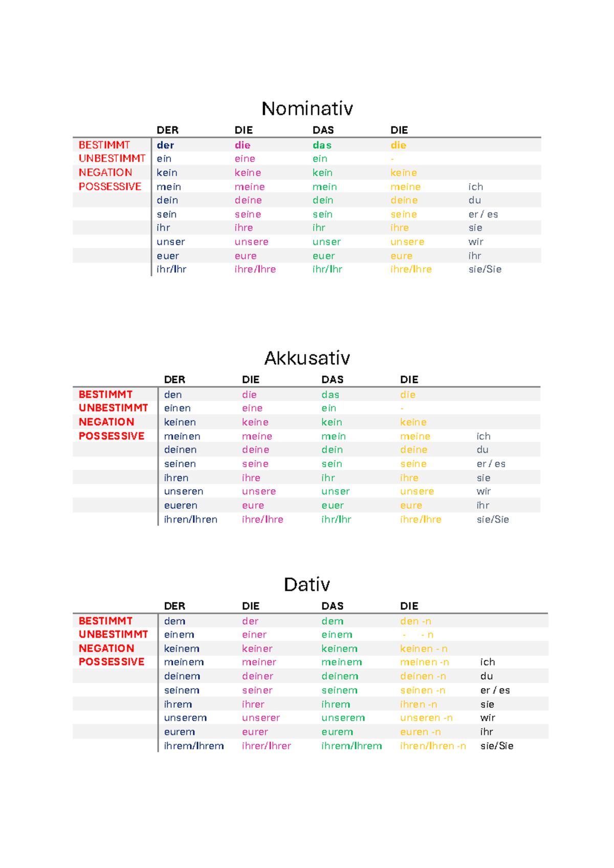Click UNBESTIMMT label in Dativ table
Viewport: 614px width, 868px height.
pyautogui.click(x=113, y=634)
